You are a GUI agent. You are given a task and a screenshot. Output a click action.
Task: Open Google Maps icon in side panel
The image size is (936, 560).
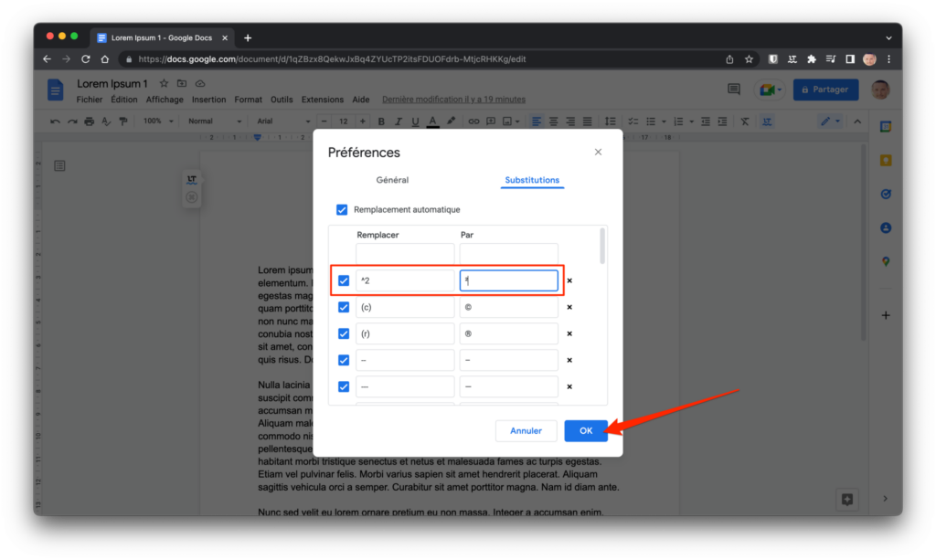point(885,261)
